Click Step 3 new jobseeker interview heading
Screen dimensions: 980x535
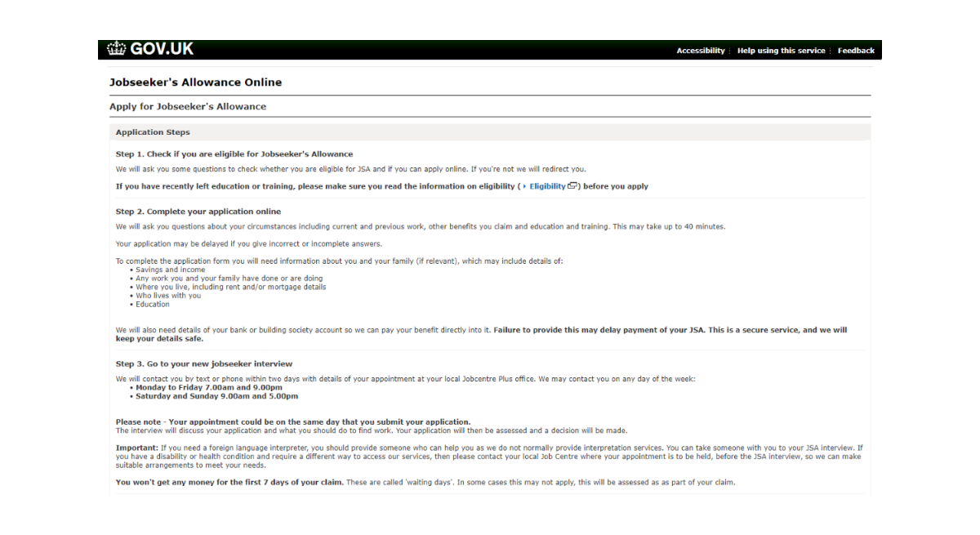coord(204,363)
